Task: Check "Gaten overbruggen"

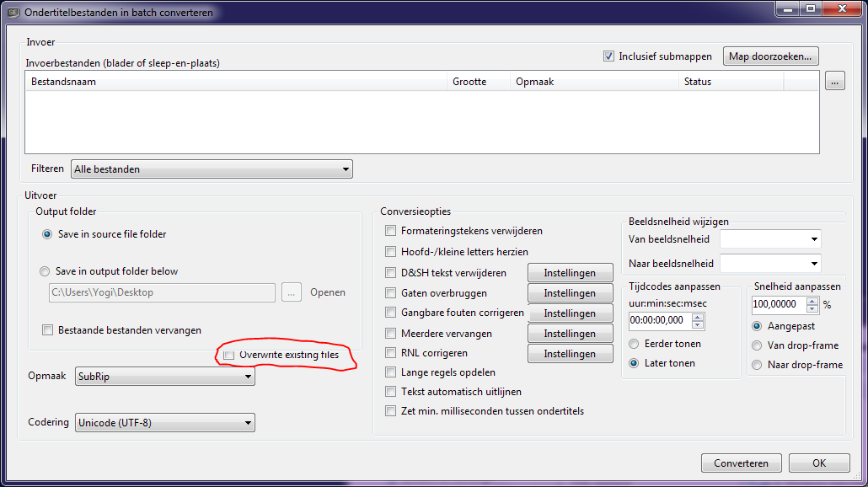Action: [x=391, y=292]
